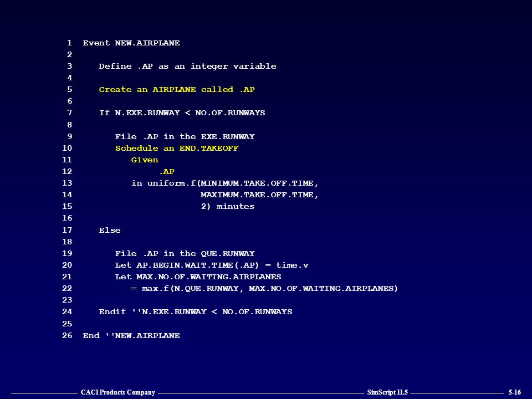532x399 pixels.
Task: Select the 'Define .AP as an integer variable' line
Action: (x=187, y=66)
